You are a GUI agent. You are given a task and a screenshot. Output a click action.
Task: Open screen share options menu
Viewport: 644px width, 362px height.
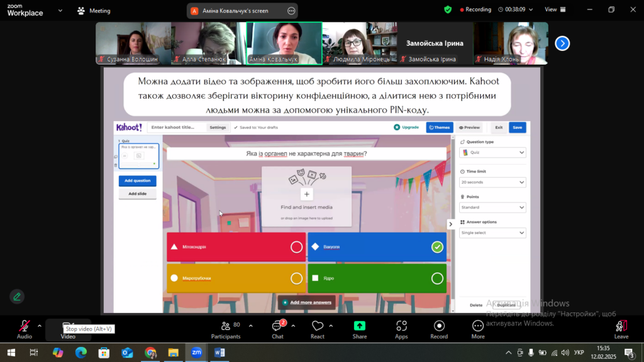coord(291,11)
